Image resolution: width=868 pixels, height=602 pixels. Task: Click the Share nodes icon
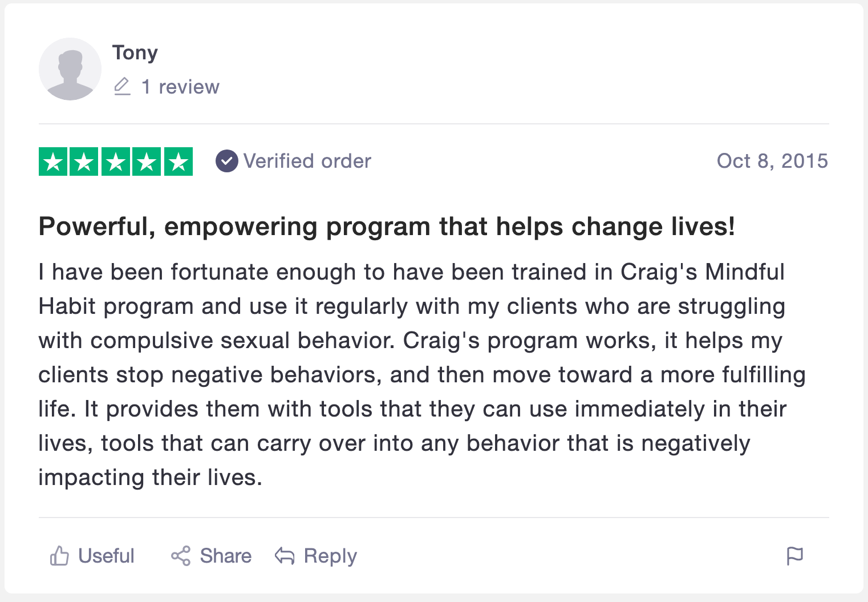pos(181,556)
